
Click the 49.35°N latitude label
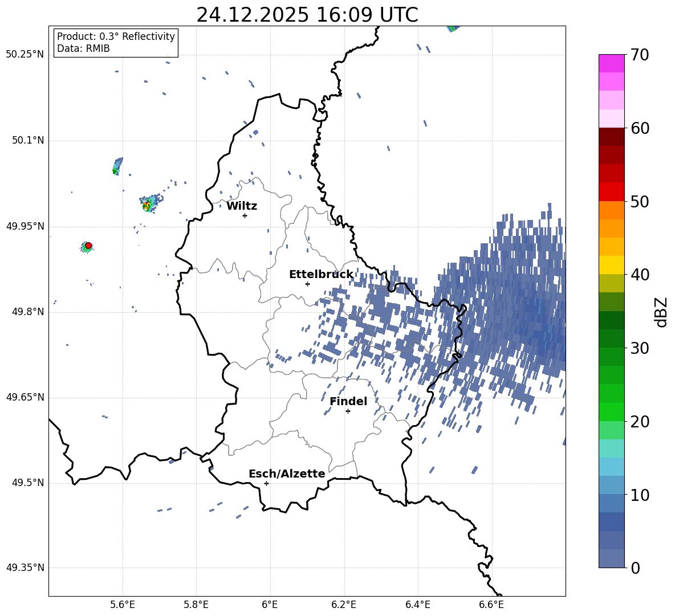click(x=25, y=568)
